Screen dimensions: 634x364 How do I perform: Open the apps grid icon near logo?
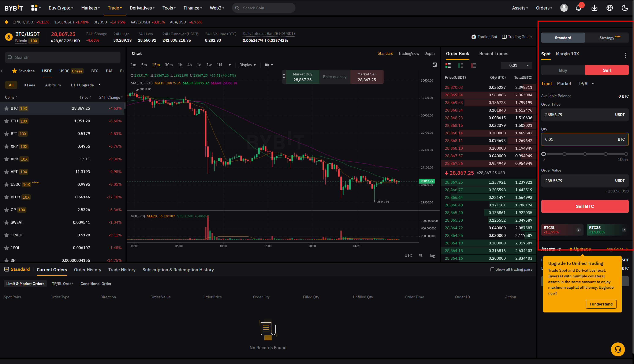tap(34, 8)
